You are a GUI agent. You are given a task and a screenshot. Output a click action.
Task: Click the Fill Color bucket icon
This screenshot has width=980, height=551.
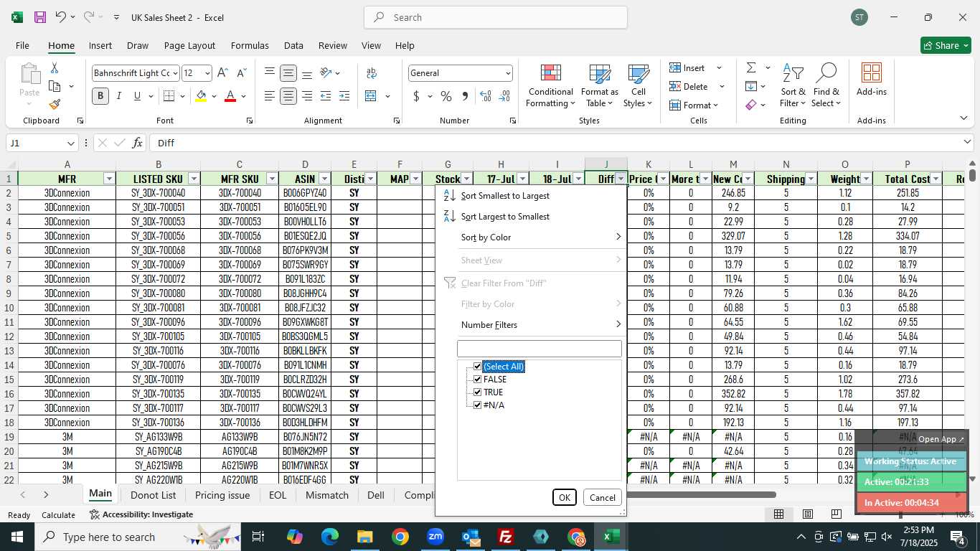point(202,96)
